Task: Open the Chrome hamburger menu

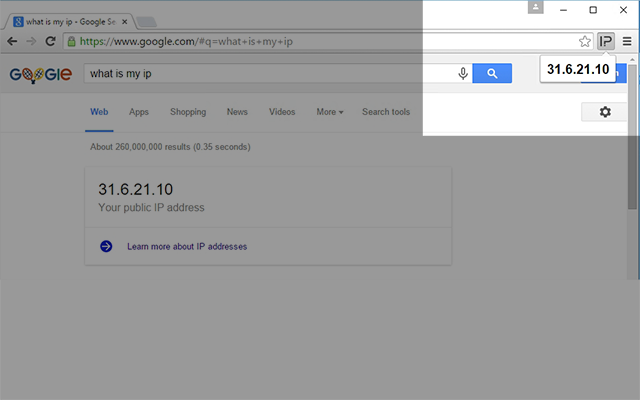Action: point(627,41)
